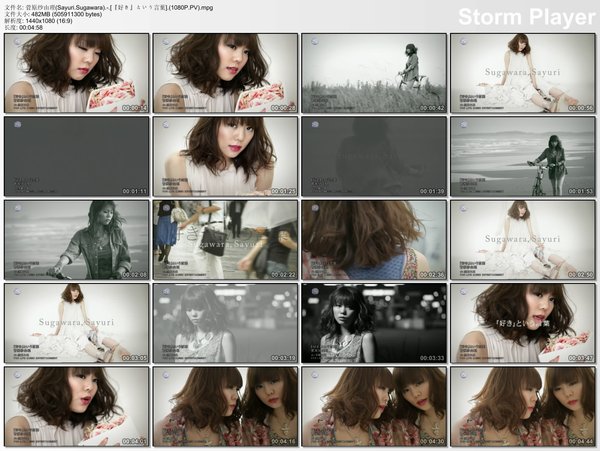The width and height of the screenshot is (600, 451).
Task: Open the portrait frame at 00:01:25
Action: (x=225, y=156)
